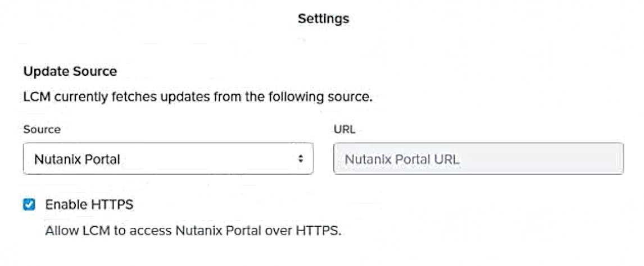Click the "Source" field label
644x266 pixels.
(42, 130)
